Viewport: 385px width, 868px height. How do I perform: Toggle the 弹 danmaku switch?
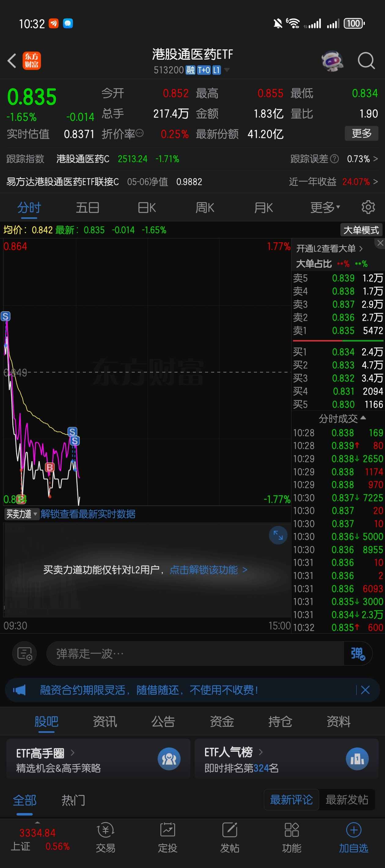[358, 654]
